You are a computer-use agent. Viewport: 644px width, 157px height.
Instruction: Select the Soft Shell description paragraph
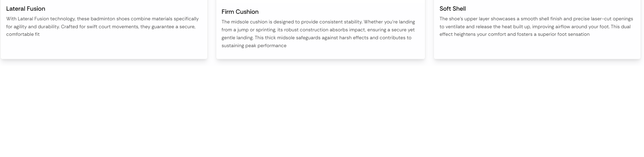536,27
